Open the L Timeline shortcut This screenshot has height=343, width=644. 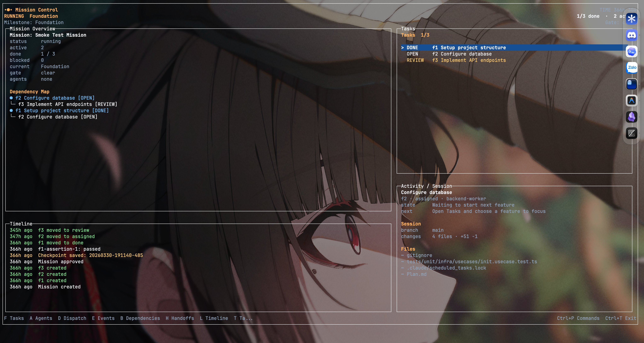214,318
